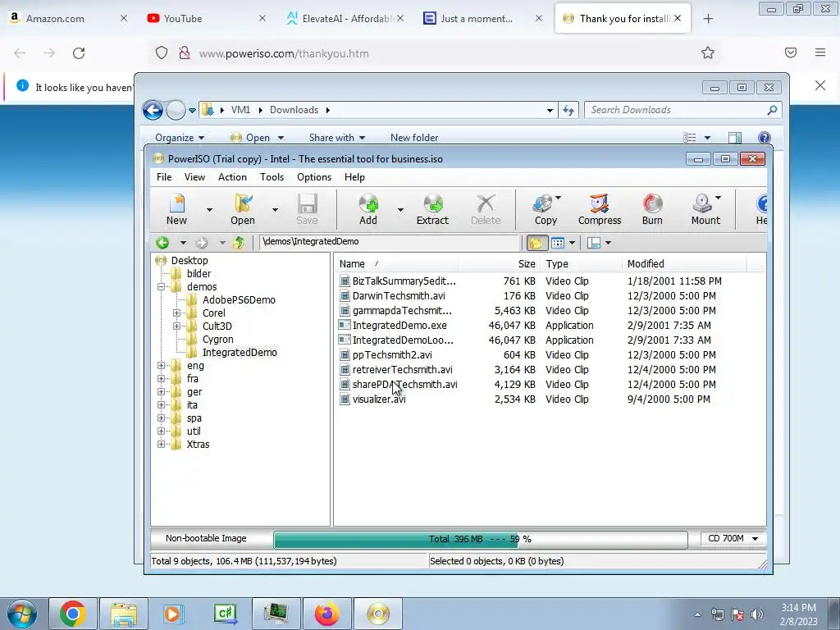The image size is (840, 630).
Task: Open the New button dropdown arrow
Action: (x=209, y=210)
